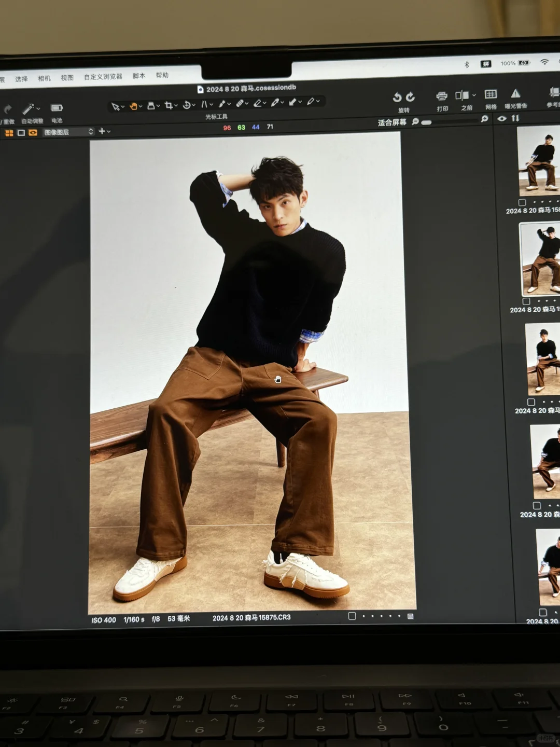Click the 适合屏幕 fit-to-screen button
The height and width of the screenshot is (747, 560).
391,122
